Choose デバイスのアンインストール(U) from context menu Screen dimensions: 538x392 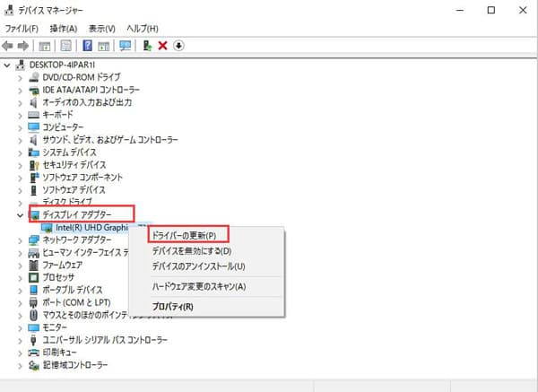(x=199, y=266)
